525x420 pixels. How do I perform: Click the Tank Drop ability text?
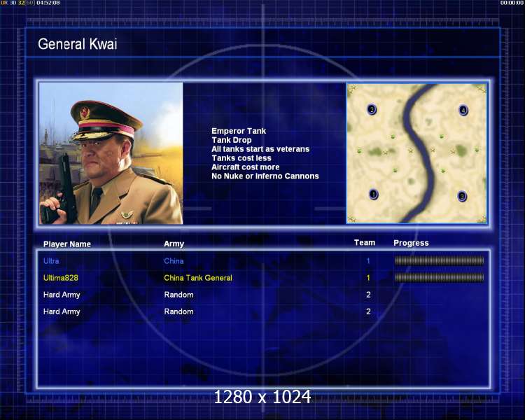(x=232, y=140)
